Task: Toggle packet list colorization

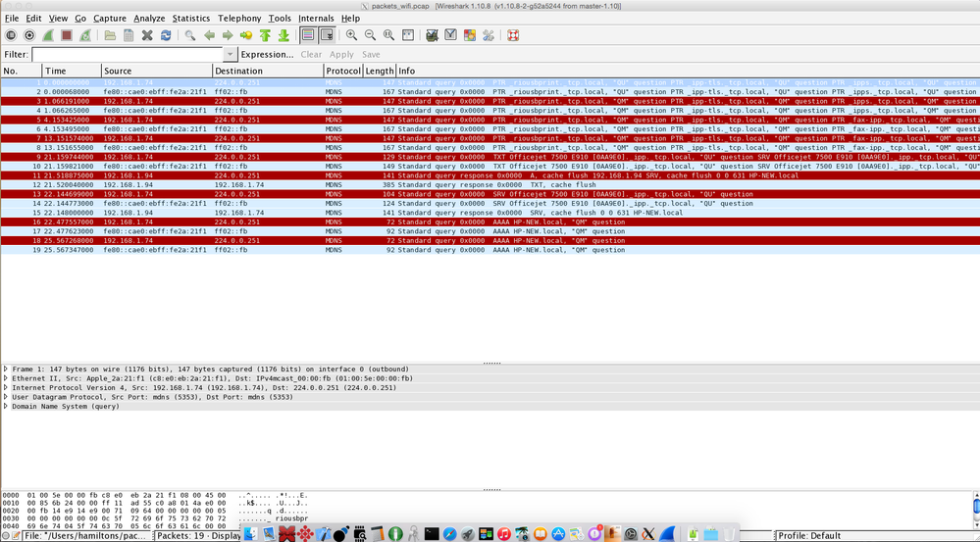Action: tap(307, 35)
